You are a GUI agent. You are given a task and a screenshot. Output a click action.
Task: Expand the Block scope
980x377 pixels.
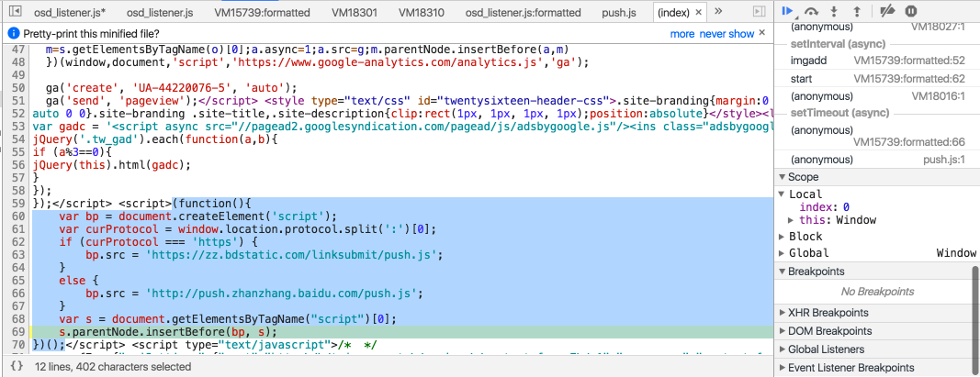782,237
